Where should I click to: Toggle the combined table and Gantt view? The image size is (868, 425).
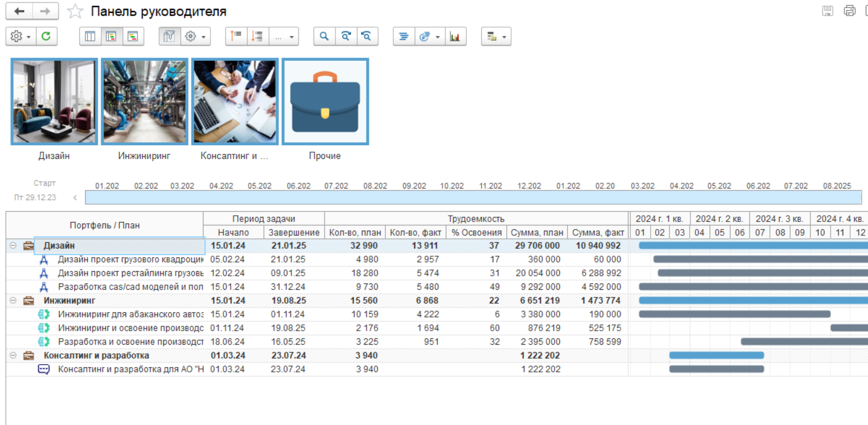click(112, 36)
